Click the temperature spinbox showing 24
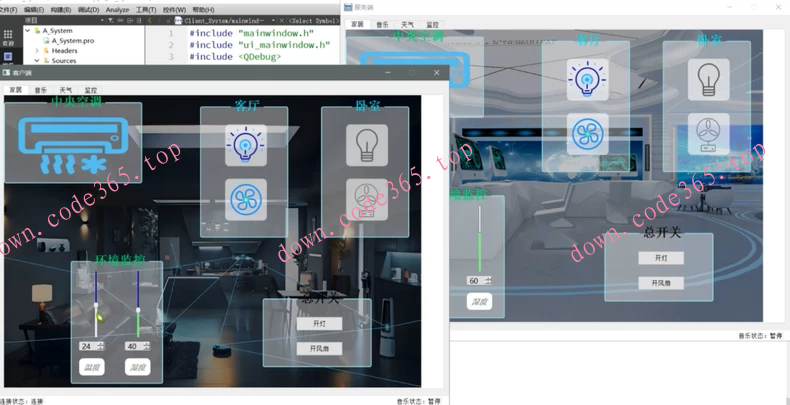This screenshot has width=790, height=405. [x=92, y=347]
